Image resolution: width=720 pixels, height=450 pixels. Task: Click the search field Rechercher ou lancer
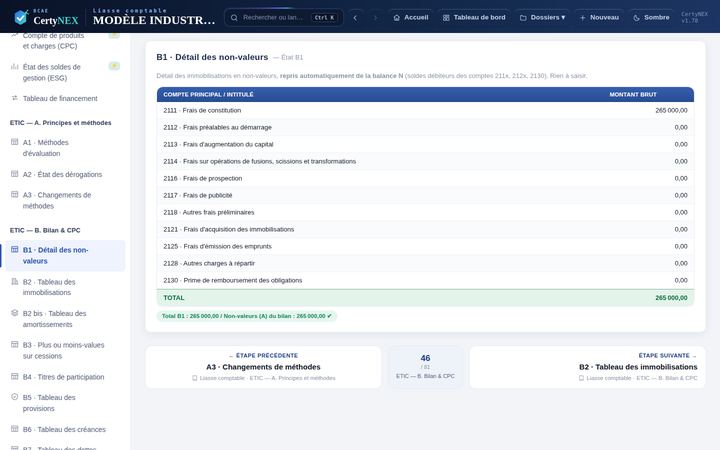tap(284, 17)
